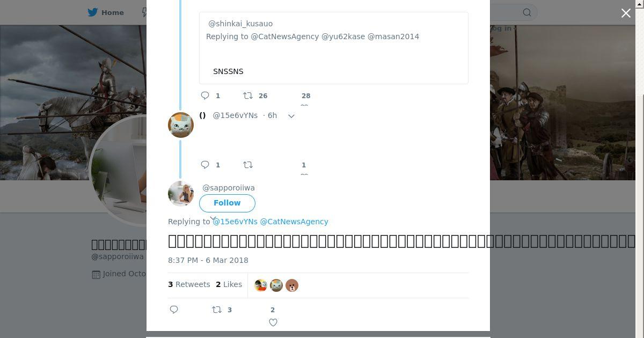Retweet the @shinkai_kusauo tweet with 26 retweets
Viewport: 644px width, 338px height.
[248, 95]
